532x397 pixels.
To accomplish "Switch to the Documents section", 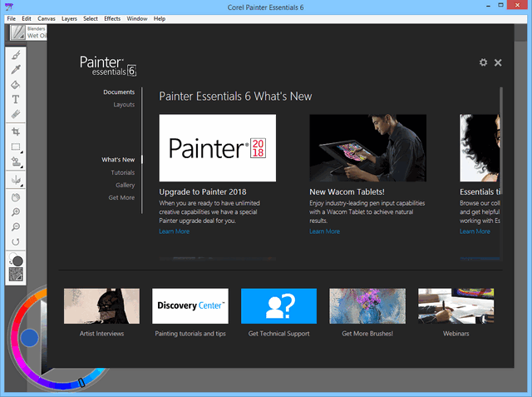I will [x=119, y=92].
